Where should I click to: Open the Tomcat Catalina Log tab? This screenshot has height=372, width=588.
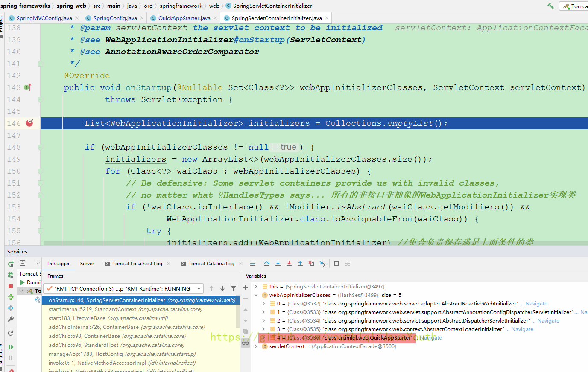pyautogui.click(x=211, y=264)
